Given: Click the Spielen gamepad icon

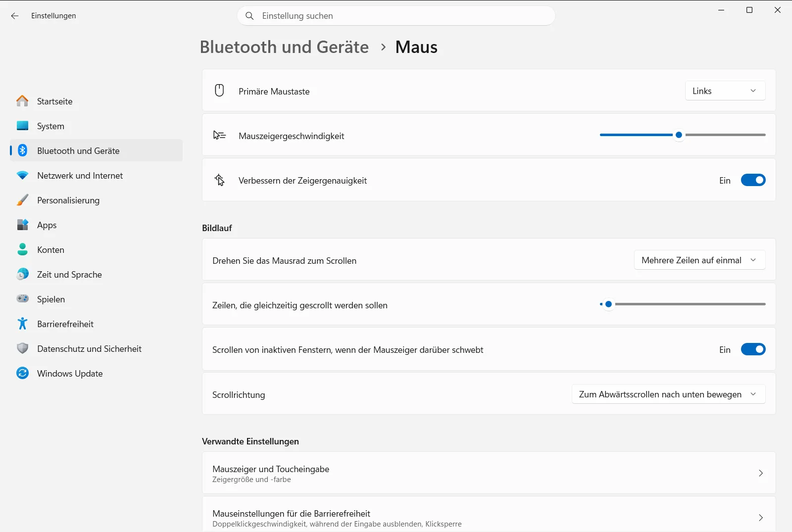Looking at the screenshot, I should coord(22,299).
